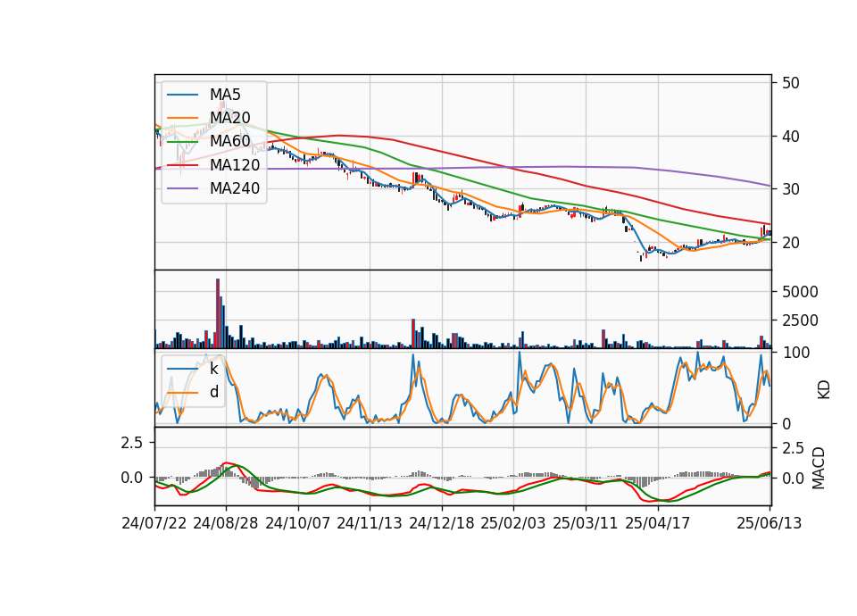
Task: Click the MA120 legend label
Action: tap(235, 165)
